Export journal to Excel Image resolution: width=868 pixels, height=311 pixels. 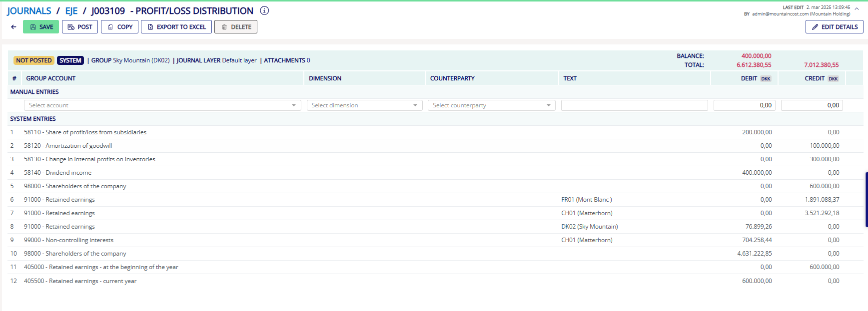click(176, 27)
